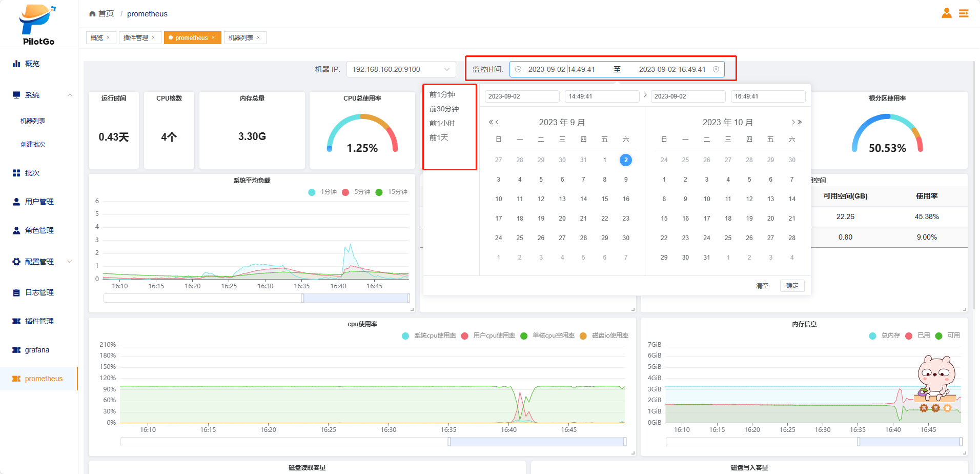Clear the monitoring time range field
The width and height of the screenshot is (980, 474).
click(x=716, y=69)
